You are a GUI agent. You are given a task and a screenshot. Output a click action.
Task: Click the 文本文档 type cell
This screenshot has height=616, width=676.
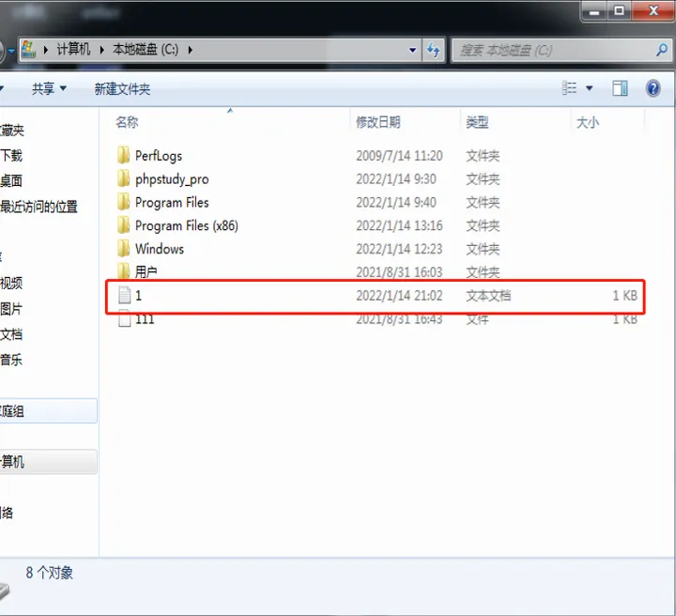488,295
